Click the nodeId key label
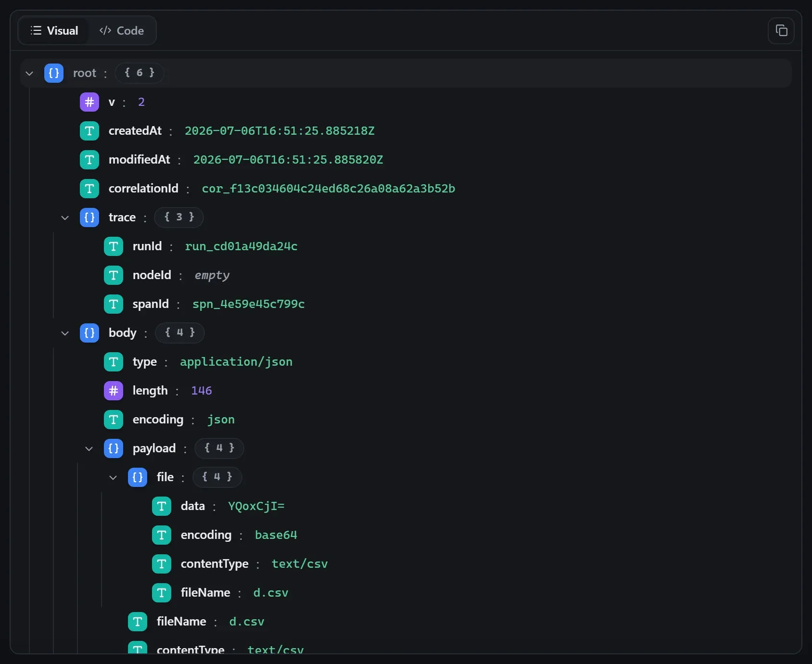Viewport: 812px width, 664px height. click(x=152, y=275)
